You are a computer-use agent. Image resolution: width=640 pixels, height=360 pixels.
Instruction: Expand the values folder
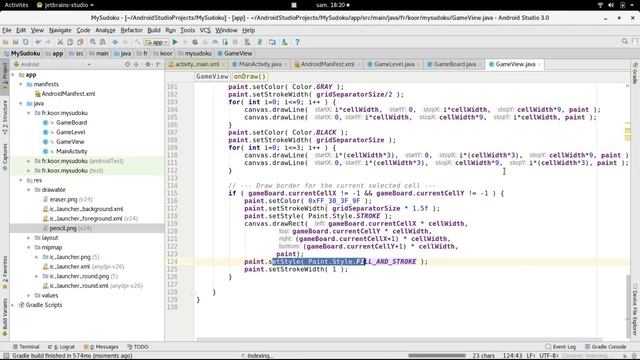point(29,296)
